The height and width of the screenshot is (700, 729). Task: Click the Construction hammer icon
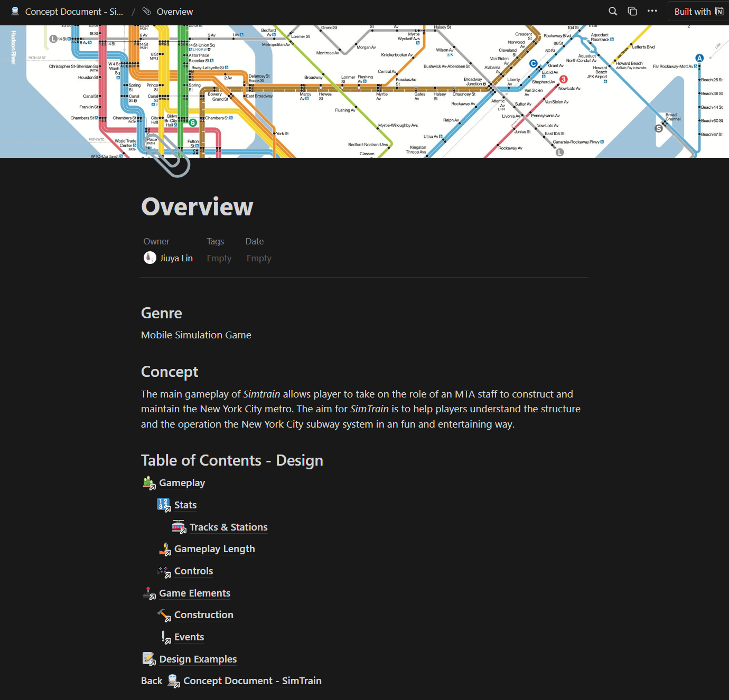pyautogui.click(x=164, y=615)
